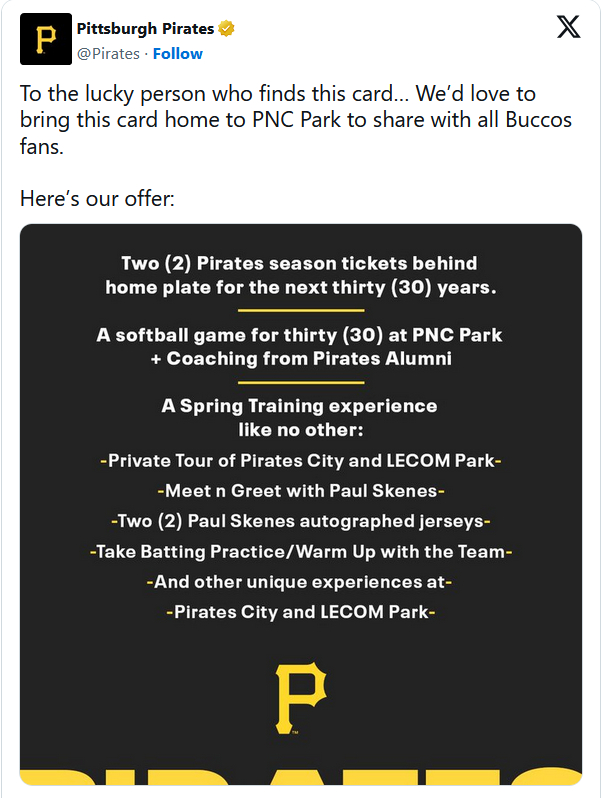Click the final Pirates City and LECOM Park line

coord(301,611)
